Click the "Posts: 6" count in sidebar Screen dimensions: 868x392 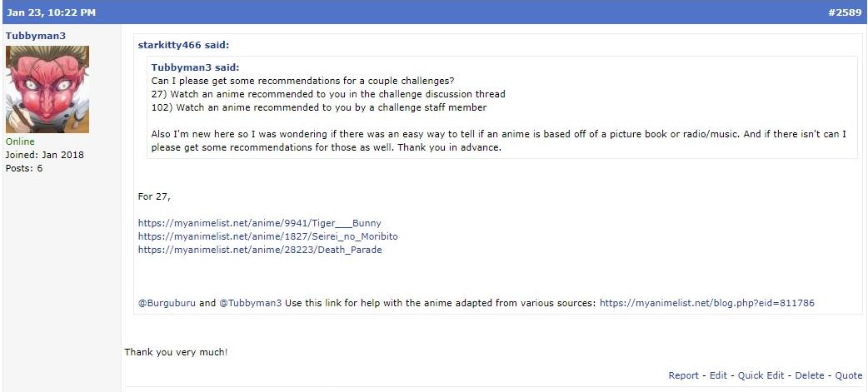tap(24, 168)
